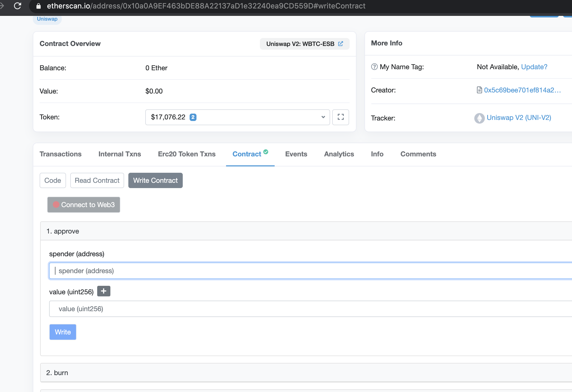Click the lock icon in the address bar

tap(39, 6)
